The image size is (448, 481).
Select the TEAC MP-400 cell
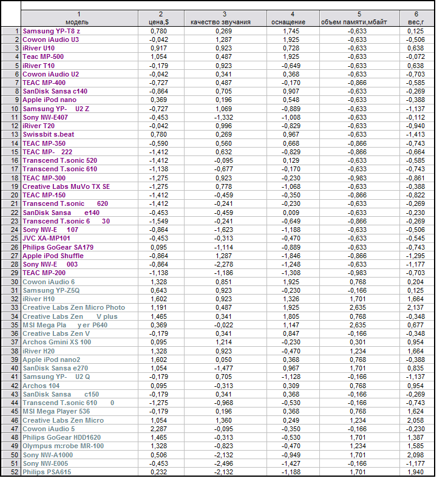pyautogui.click(x=80, y=83)
